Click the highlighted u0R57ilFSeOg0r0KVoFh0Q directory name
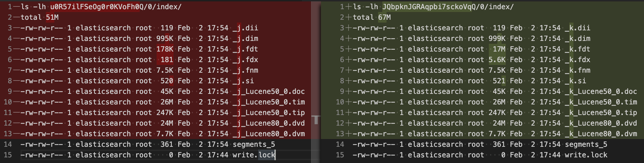 pyautogui.click(x=95, y=7)
